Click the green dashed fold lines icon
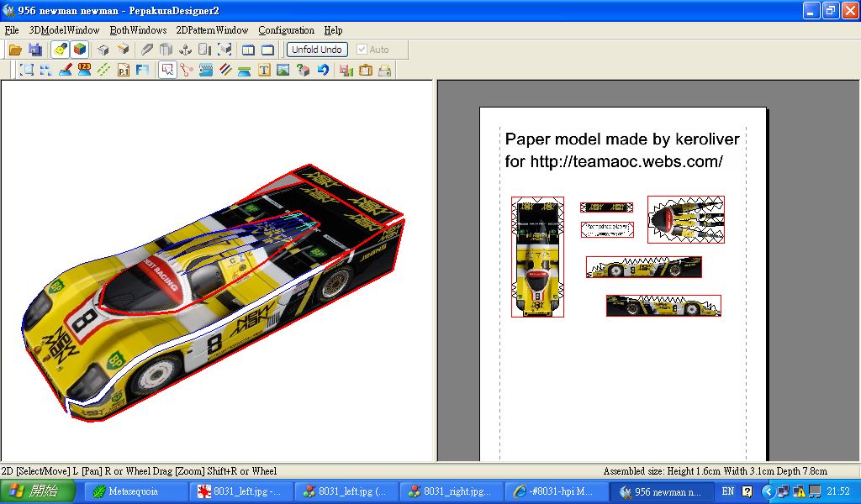Viewport: 861px width, 504px height. pos(103,70)
